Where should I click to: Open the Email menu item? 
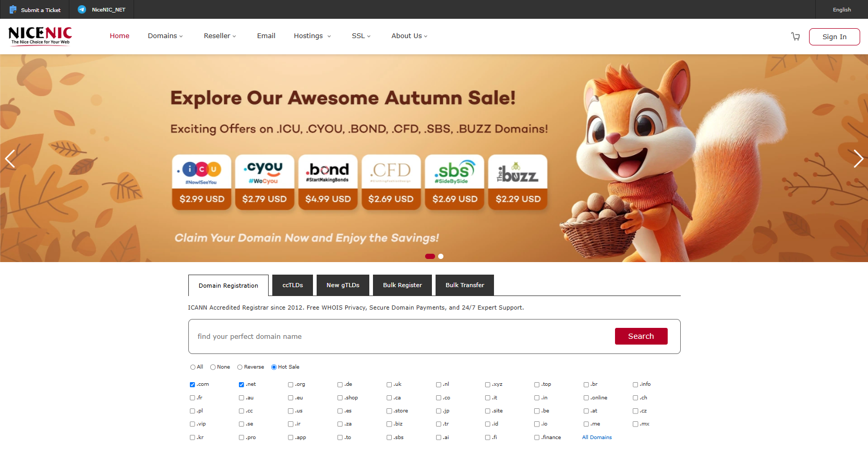266,36
